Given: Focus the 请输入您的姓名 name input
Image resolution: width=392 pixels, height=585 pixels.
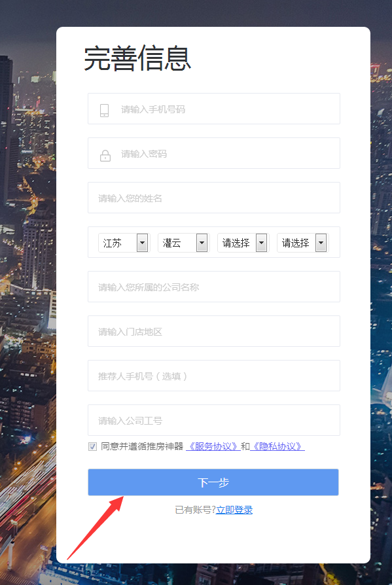Looking at the screenshot, I should point(214,198).
